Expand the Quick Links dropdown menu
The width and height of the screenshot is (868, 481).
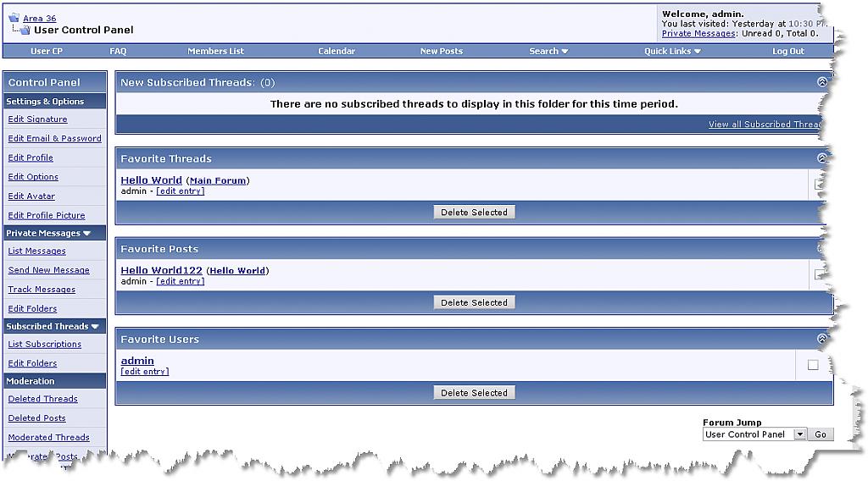pos(672,51)
